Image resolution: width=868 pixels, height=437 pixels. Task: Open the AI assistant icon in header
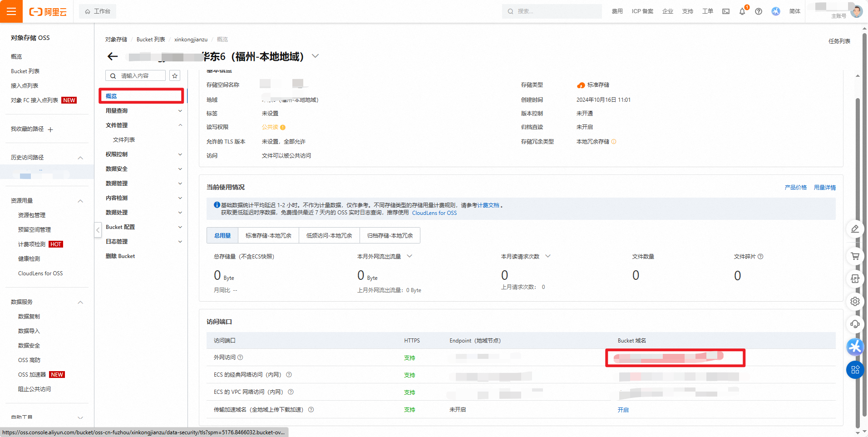776,11
